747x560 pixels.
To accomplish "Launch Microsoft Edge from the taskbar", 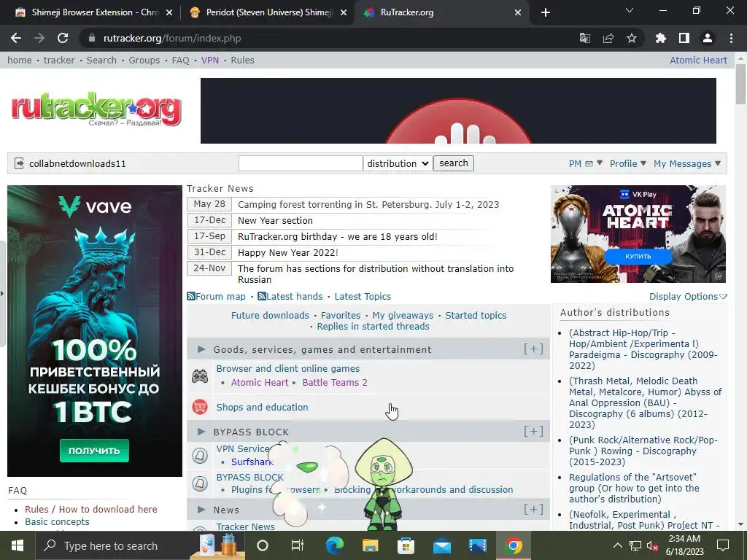I will pos(334,545).
